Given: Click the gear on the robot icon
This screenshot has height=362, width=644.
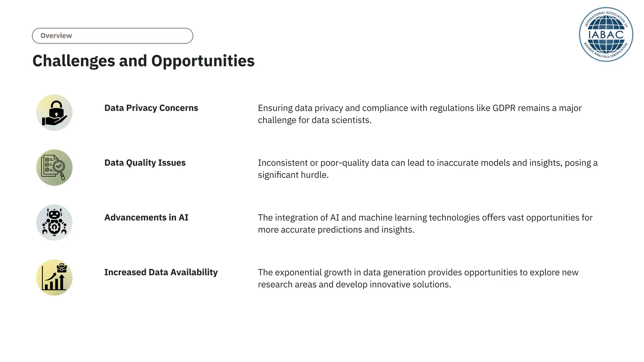Looking at the screenshot, I should pos(54,227).
